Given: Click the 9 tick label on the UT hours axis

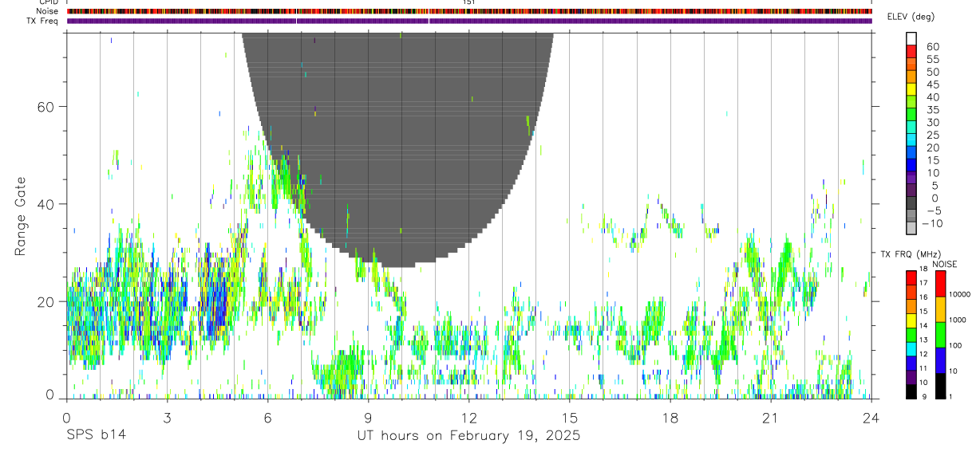Looking at the screenshot, I should [368, 418].
